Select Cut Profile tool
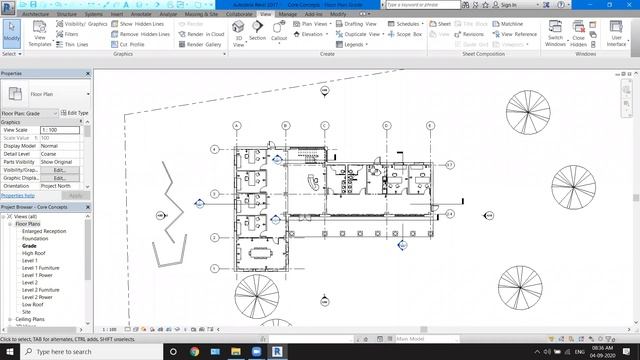 point(128,44)
